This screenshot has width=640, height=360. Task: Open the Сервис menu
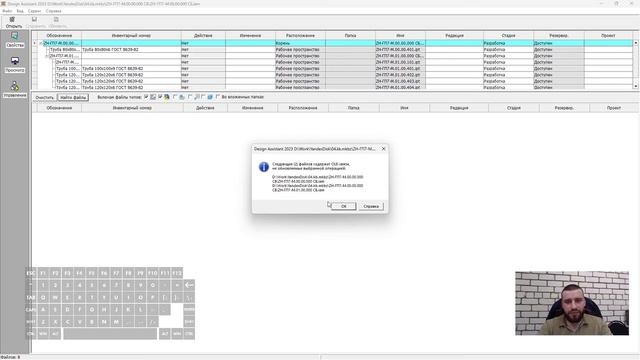[x=34, y=11]
